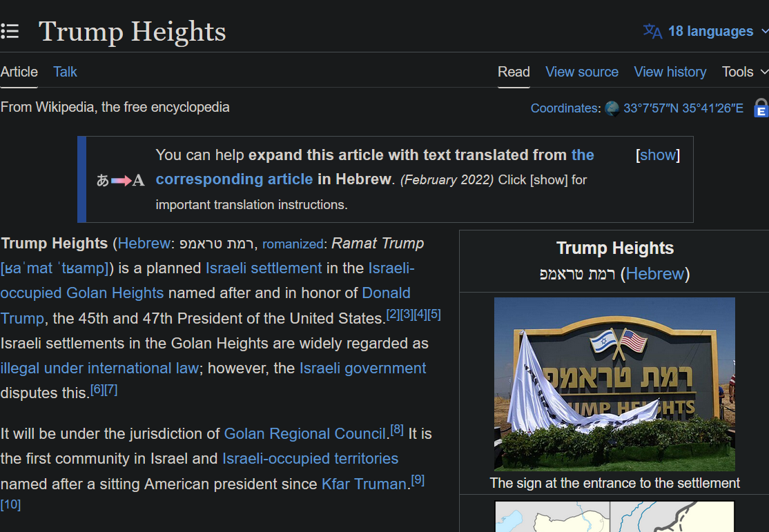Open the location map thumbnail in infobox
769x532 pixels.
tap(614, 516)
